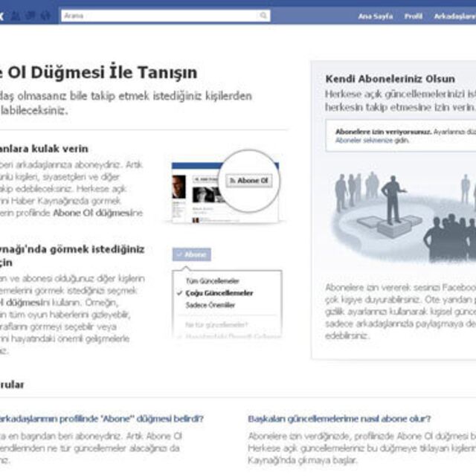Image resolution: width=476 pixels, height=476 pixels.
Task: Click the Ne tür güncellemeler menu label
Action: (216, 325)
